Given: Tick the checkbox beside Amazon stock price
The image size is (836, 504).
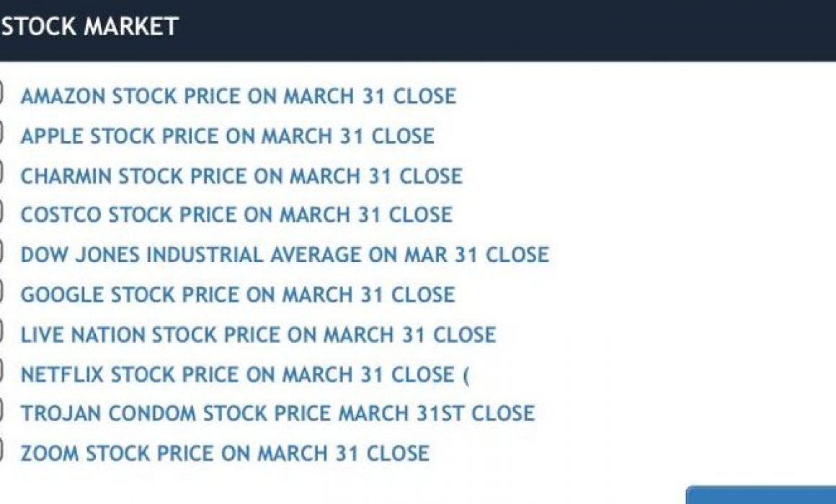Looking at the screenshot, I should click(x=1, y=92).
